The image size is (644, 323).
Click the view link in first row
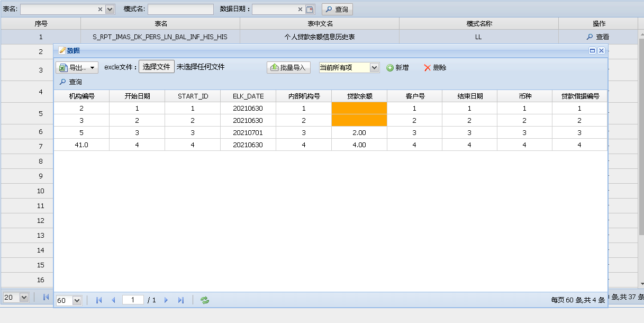point(597,37)
